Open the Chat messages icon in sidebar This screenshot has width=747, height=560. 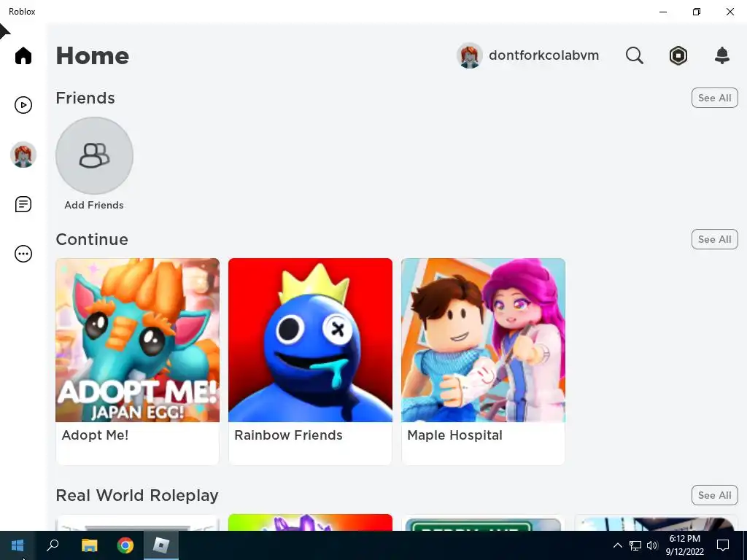pyautogui.click(x=23, y=204)
